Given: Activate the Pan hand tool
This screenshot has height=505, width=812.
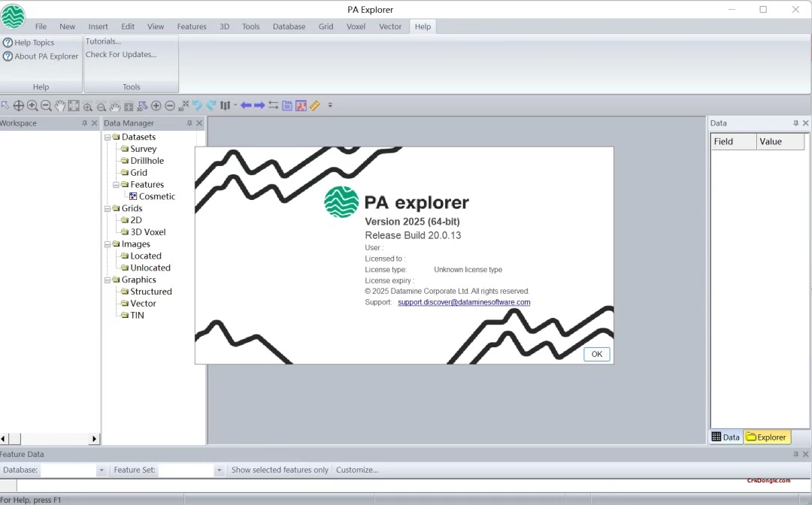Looking at the screenshot, I should click(x=59, y=105).
